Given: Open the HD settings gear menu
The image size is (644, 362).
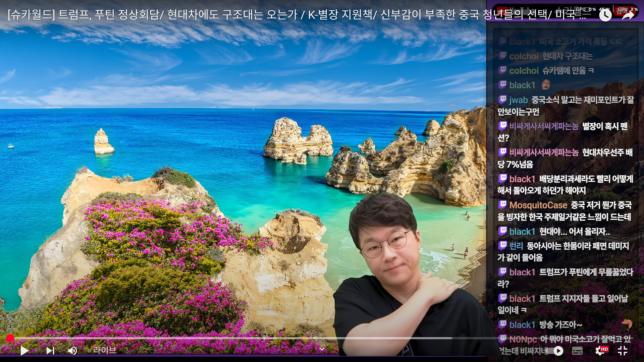Looking at the screenshot, I should (x=600, y=351).
